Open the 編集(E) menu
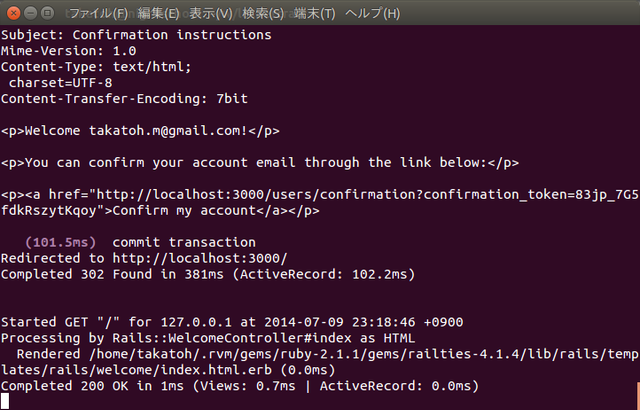 [x=158, y=14]
